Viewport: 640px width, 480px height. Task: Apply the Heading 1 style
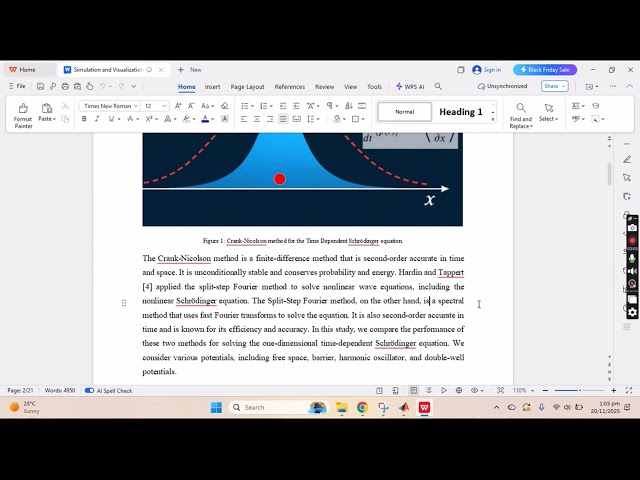click(x=461, y=112)
